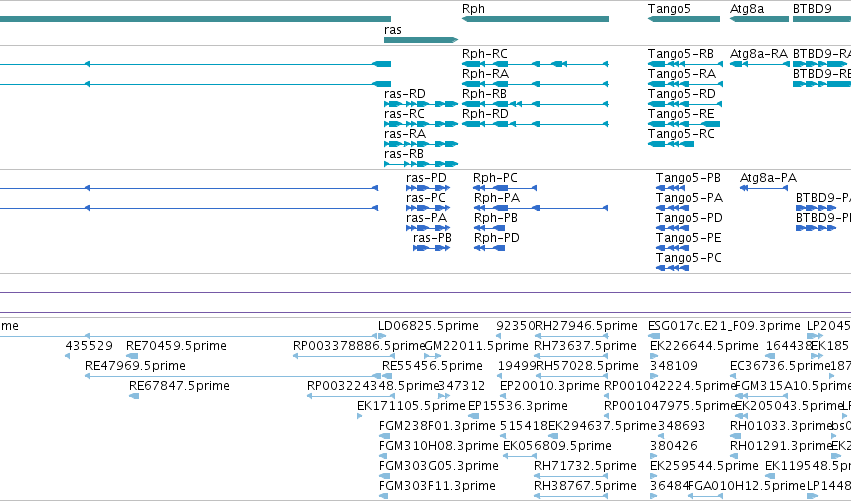Select EST FGM303G05.3prime
This screenshot has width=851, height=501.
point(439,466)
